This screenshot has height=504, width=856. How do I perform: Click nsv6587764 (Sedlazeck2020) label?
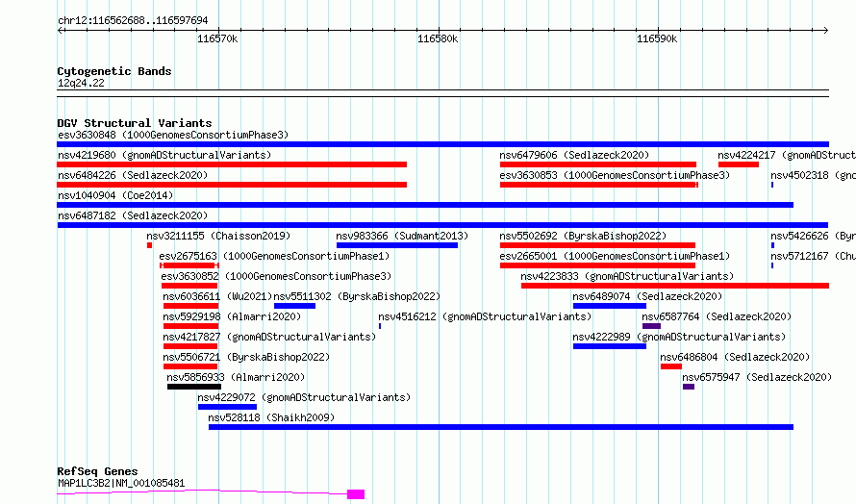717,316
